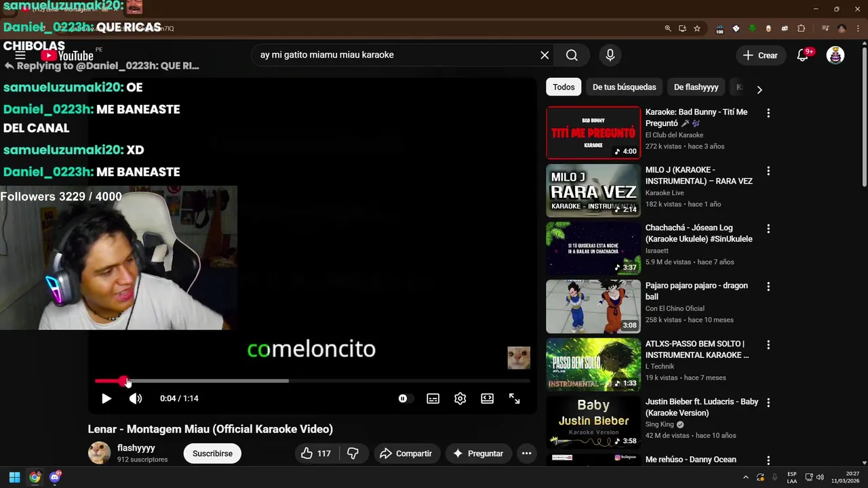Open options for Me rehúso video
This screenshot has height=488, width=868.
coord(768,460)
